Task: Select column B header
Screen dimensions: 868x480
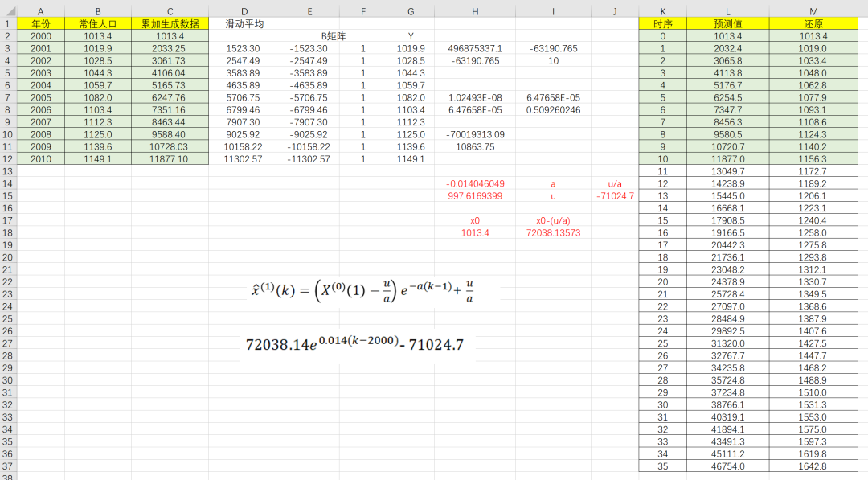Action: point(98,11)
